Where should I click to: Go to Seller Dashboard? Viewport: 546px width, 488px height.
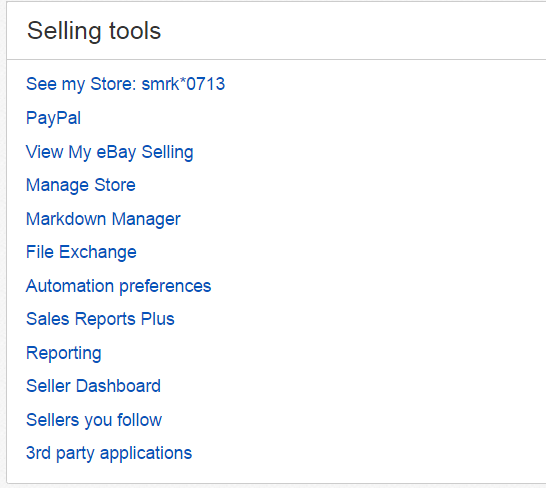[x=93, y=386]
